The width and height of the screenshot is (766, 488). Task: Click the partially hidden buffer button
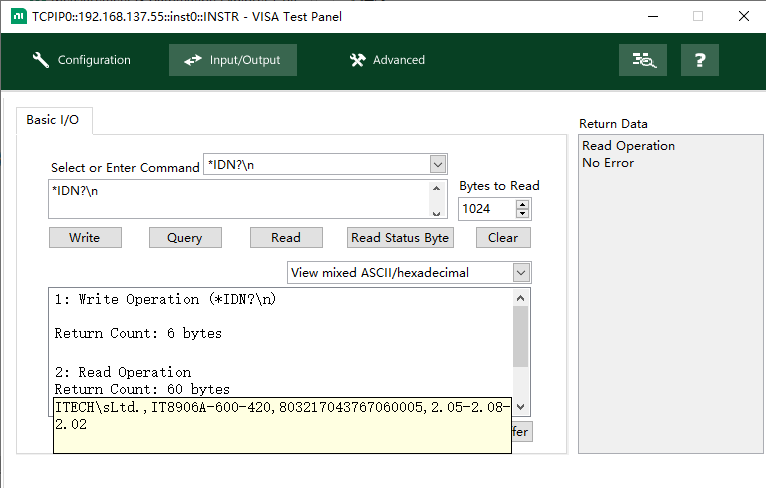pos(522,432)
